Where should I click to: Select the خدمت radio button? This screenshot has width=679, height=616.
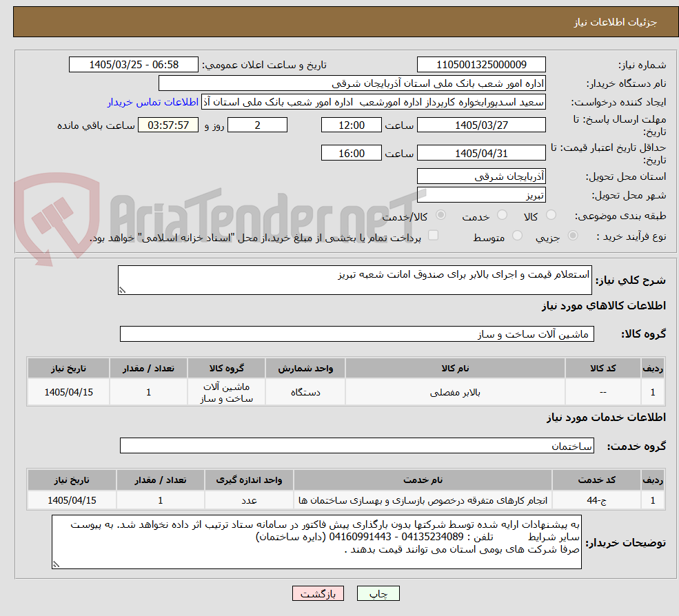[x=502, y=215]
